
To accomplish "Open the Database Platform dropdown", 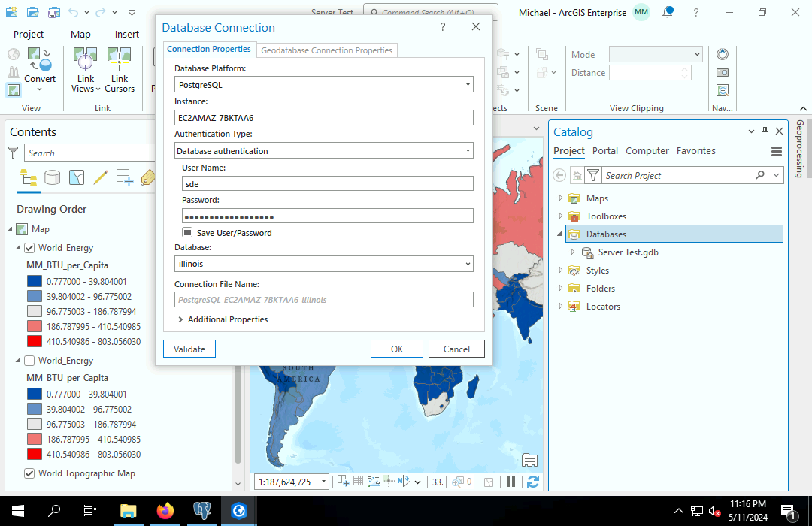I will tap(467, 84).
